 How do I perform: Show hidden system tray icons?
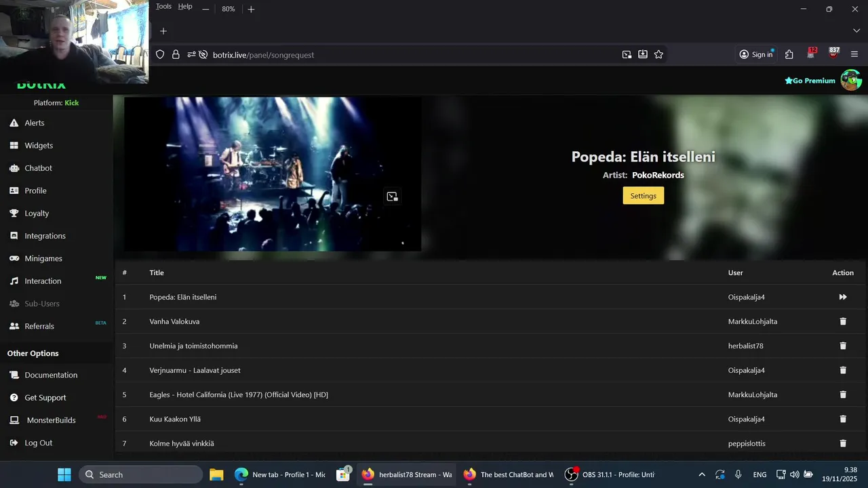(x=702, y=474)
